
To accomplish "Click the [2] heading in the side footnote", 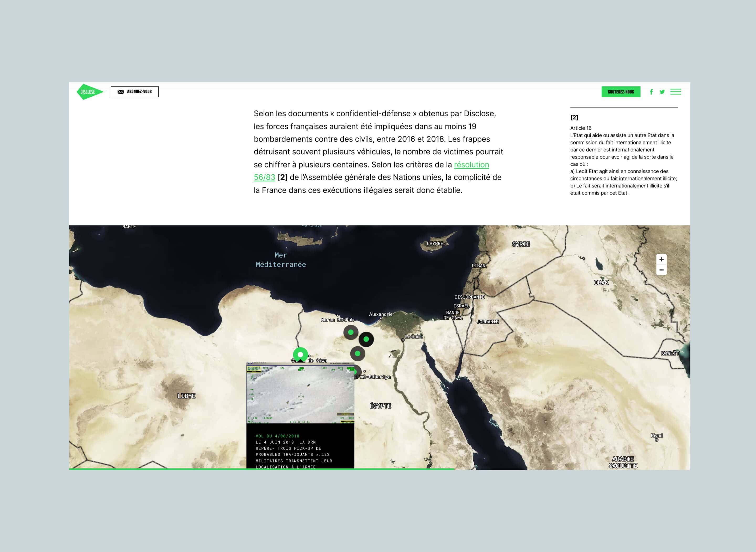I will tap(574, 117).
